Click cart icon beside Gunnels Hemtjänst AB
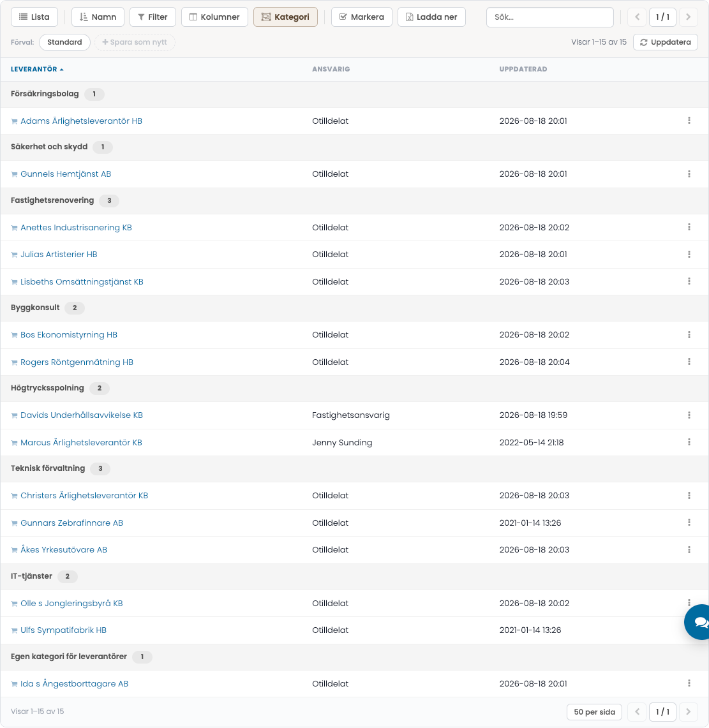This screenshot has width=709, height=728. (15, 175)
